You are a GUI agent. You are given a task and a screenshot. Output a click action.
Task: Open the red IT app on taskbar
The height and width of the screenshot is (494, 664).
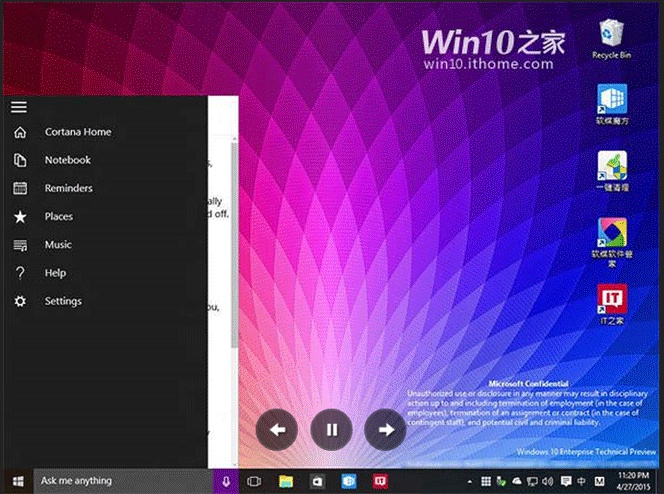(x=380, y=481)
